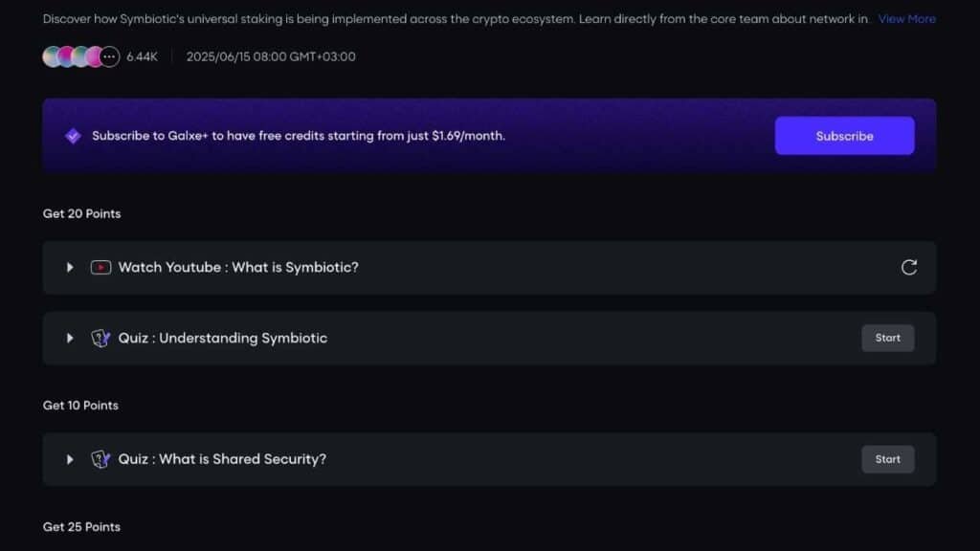The width and height of the screenshot is (980, 551).
Task: Click the second participant avatar
Action: (66, 56)
